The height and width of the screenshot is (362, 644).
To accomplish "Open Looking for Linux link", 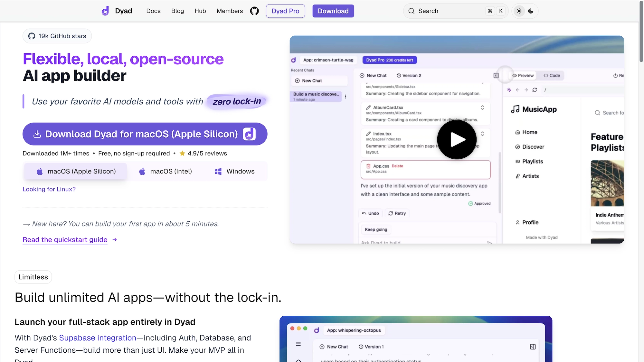I will (49, 189).
